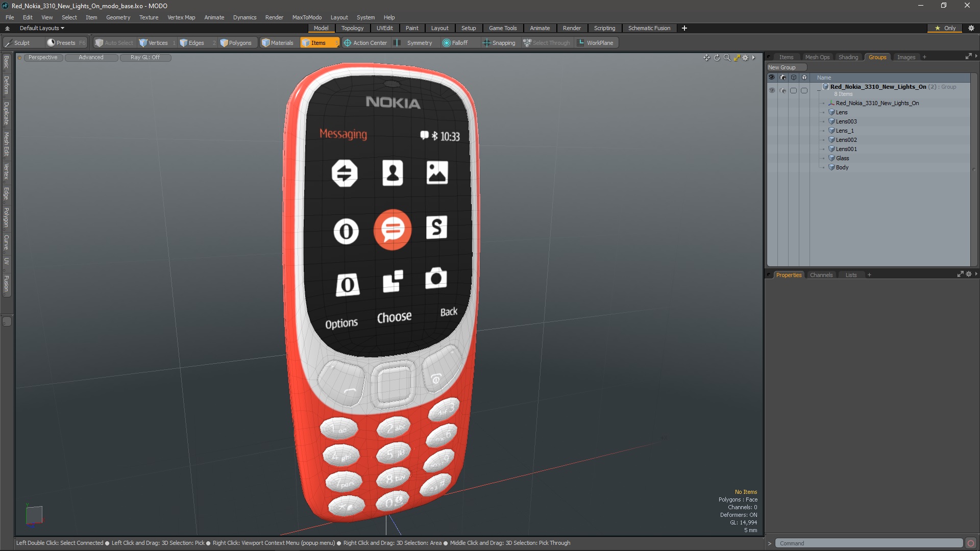
Task: Toggle Auto Select mode
Action: point(114,43)
